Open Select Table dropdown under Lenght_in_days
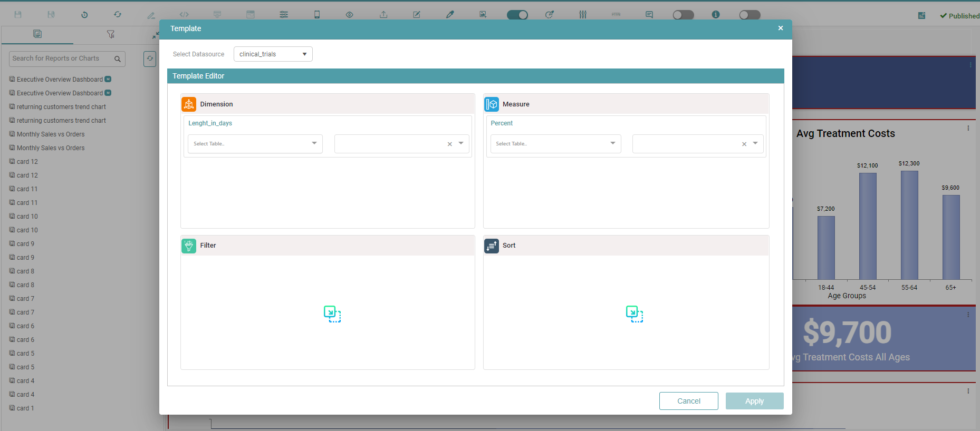 tap(255, 144)
